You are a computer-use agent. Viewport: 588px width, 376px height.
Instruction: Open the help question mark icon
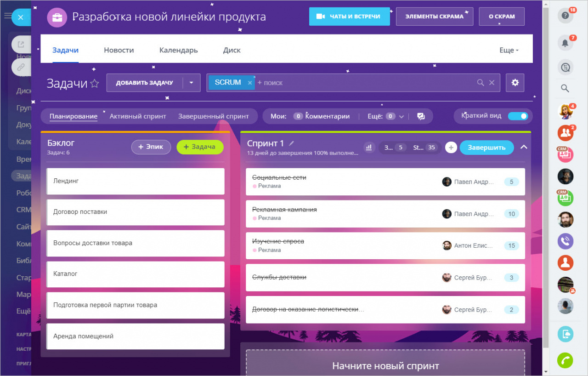click(x=565, y=16)
